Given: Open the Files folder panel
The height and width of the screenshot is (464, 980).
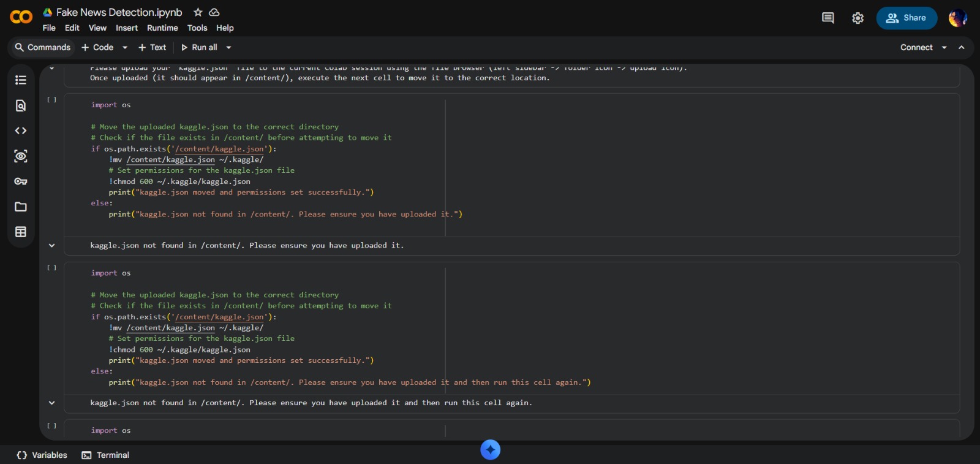Looking at the screenshot, I should (21, 207).
